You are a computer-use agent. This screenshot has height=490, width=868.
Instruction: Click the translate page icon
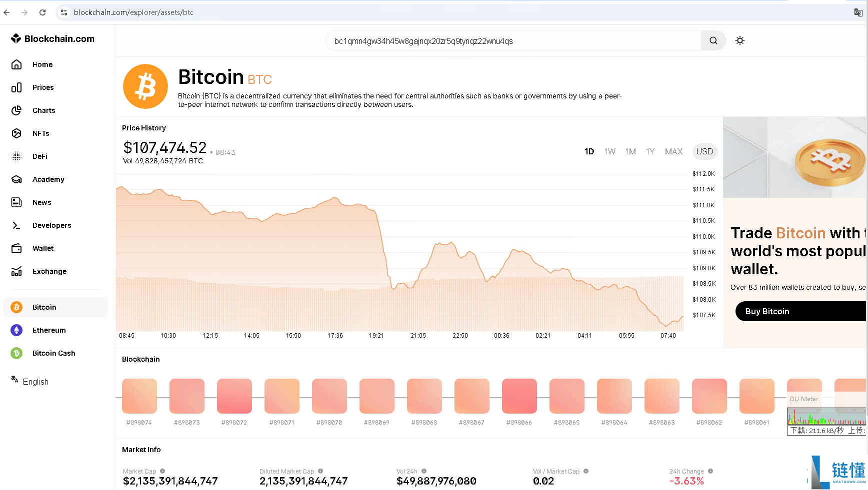pyautogui.click(x=858, y=12)
